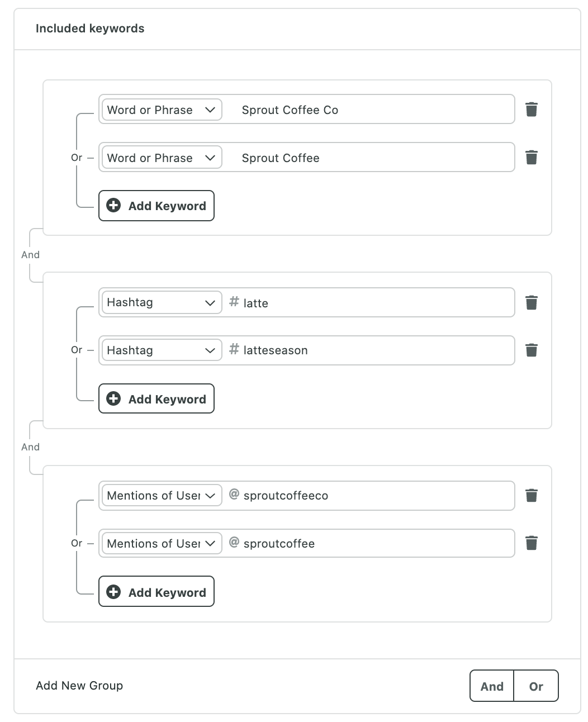Delete the Sprout Coffee keyword row
Screen dimensions: 588x722
pyautogui.click(x=532, y=157)
